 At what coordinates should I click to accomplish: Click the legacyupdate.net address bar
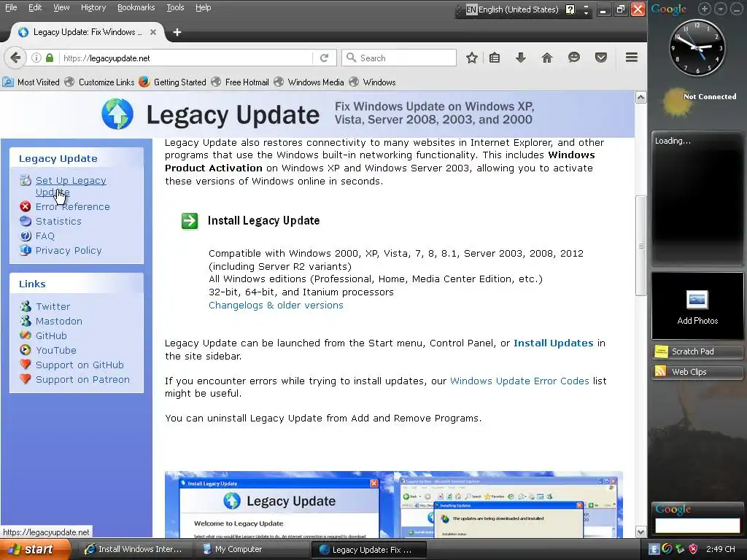[186, 58]
